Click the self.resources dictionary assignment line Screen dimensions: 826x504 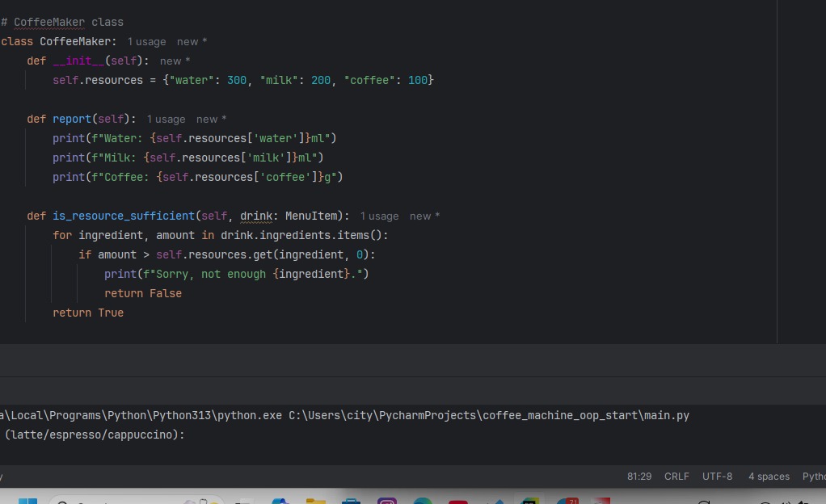click(x=242, y=80)
